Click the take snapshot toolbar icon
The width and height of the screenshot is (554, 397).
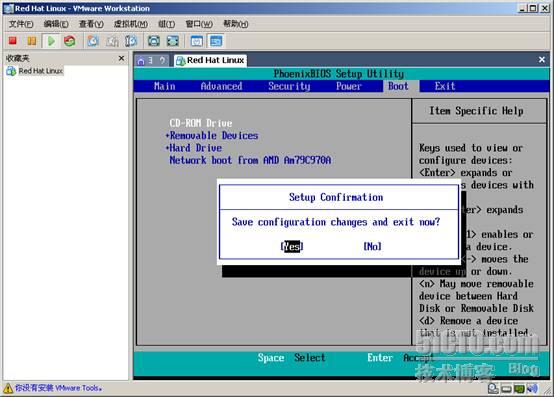coord(93,41)
